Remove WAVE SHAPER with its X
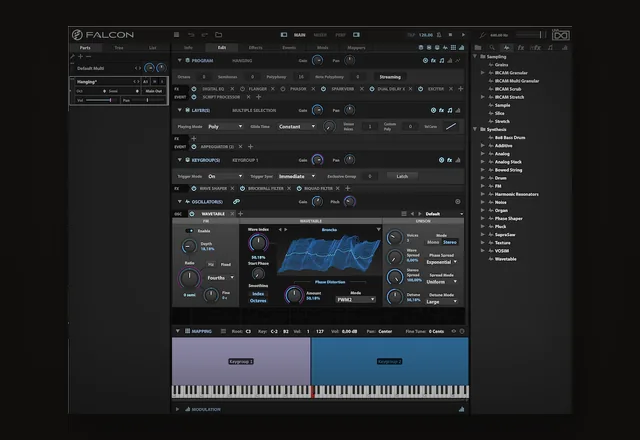This screenshot has height=440, width=640. click(x=232, y=188)
